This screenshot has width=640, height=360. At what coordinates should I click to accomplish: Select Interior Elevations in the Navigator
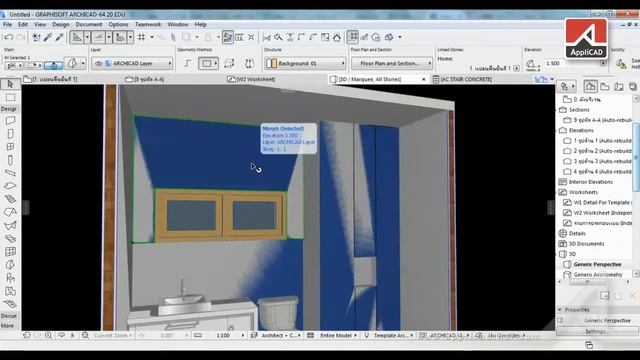[x=591, y=182]
